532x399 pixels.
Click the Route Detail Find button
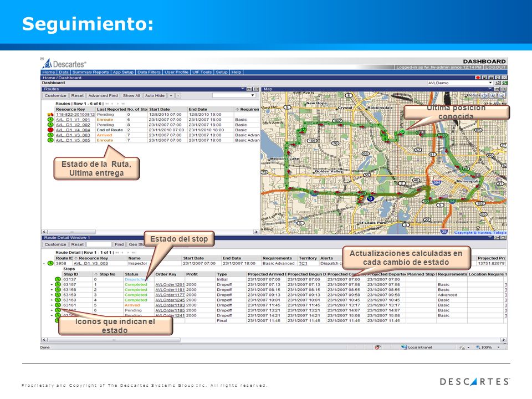tap(119, 244)
